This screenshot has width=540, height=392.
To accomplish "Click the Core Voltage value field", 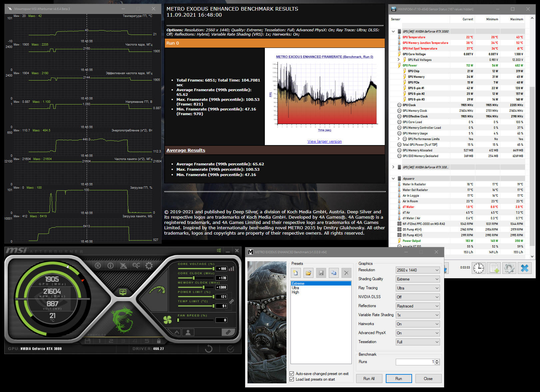I will (222, 269).
